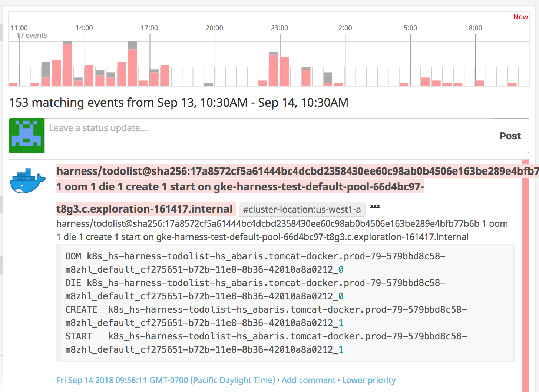This screenshot has height=392, width=539.
Task: Select the 17:00 marker on the timeline
Action: click(149, 28)
